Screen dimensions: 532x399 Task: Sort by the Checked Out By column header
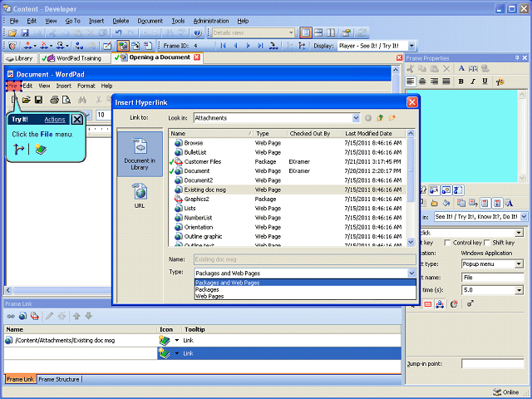pos(315,134)
